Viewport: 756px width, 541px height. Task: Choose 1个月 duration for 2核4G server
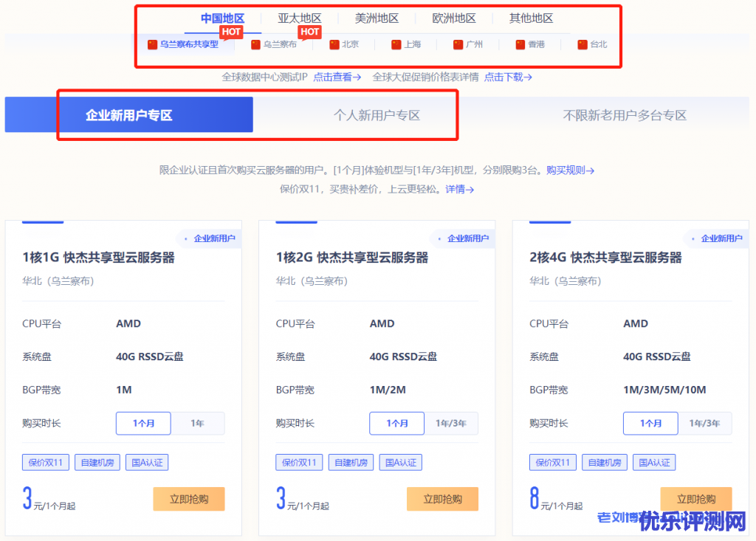tap(650, 424)
